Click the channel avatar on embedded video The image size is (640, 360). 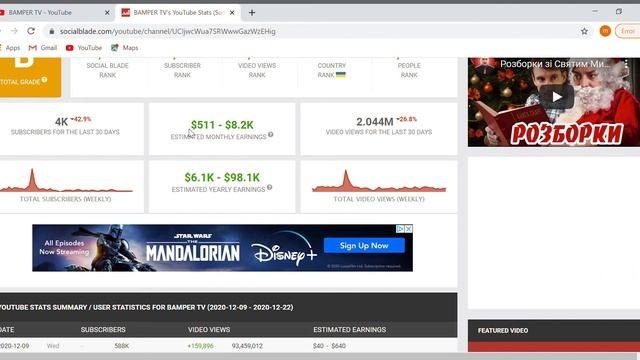coord(484,64)
